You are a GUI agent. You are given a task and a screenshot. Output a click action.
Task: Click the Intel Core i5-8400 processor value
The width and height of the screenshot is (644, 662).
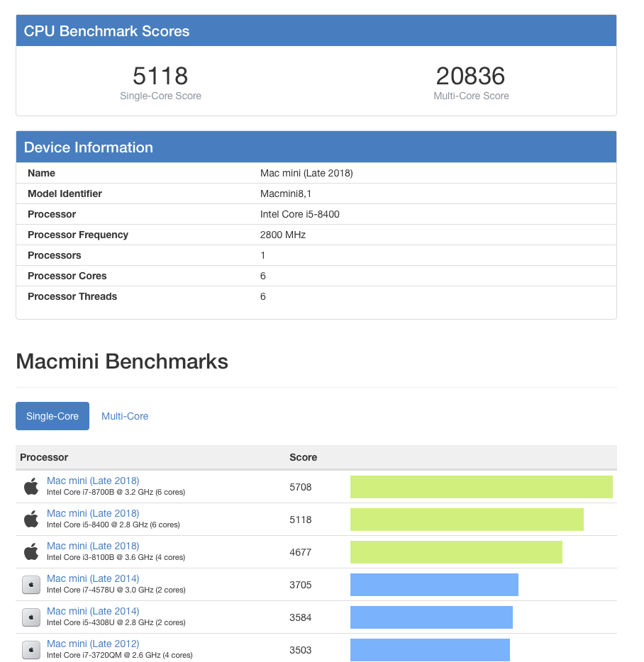point(299,214)
